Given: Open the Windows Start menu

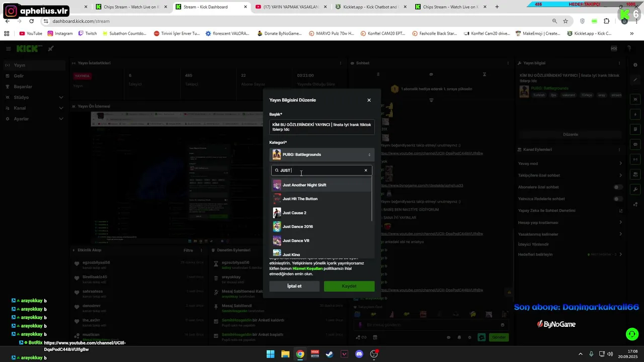Looking at the screenshot, I should tap(270, 354).
